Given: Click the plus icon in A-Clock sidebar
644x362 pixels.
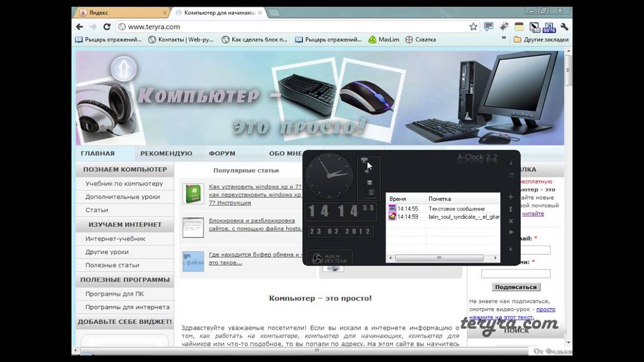Looking at the screenshot, I should point(511,197).
